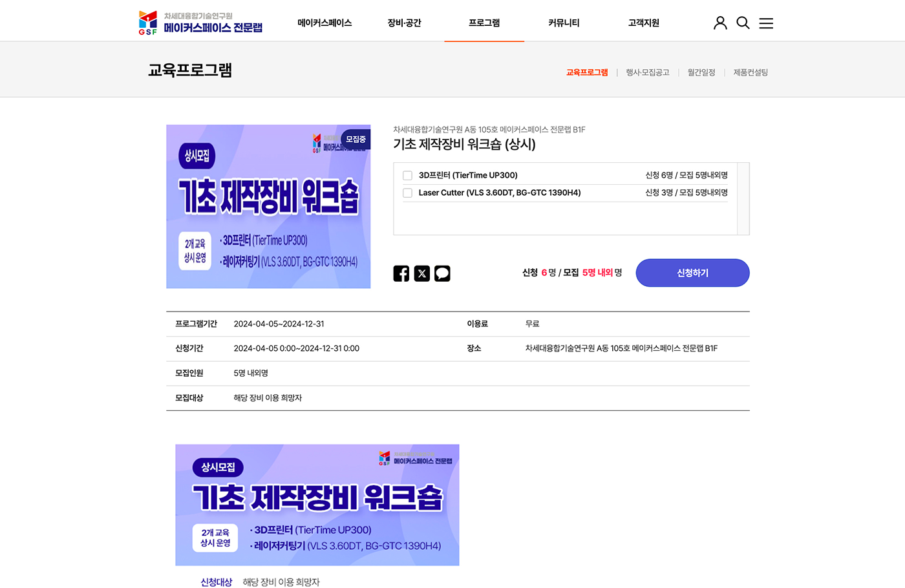Viewport: 905px width, 588px height.
Task: Click the fee value 무료
Action: point(532,324)
